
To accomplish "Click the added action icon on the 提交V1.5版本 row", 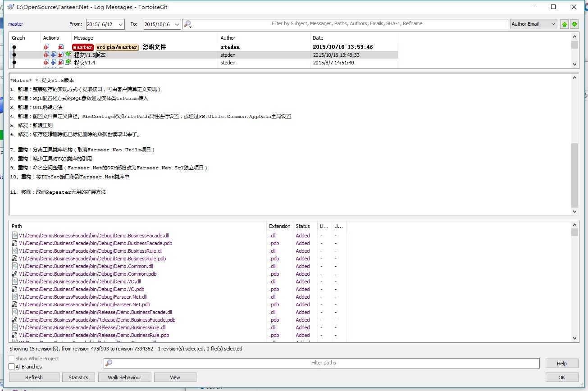I will pyautogui.click(x=53, y=55).
